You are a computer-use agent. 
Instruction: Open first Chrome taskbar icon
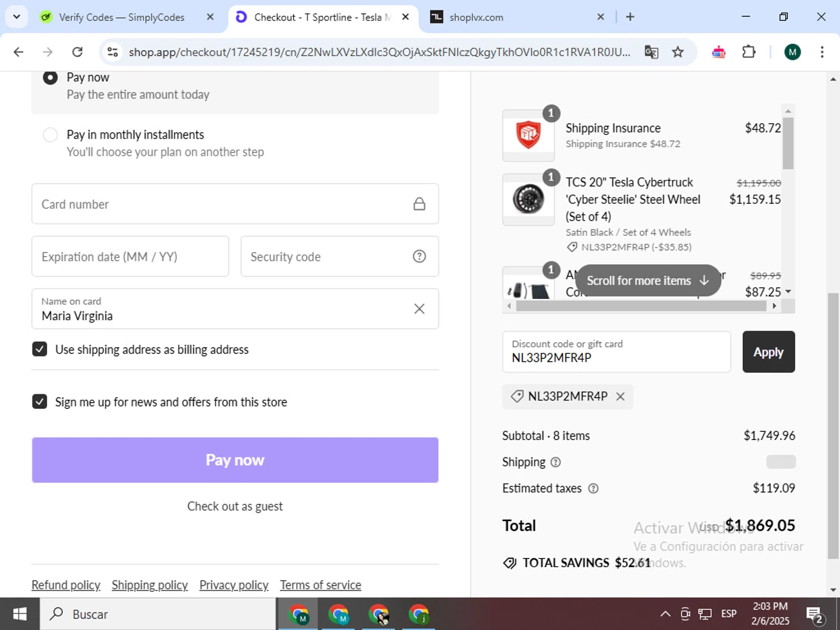click(x=298, y=614)
